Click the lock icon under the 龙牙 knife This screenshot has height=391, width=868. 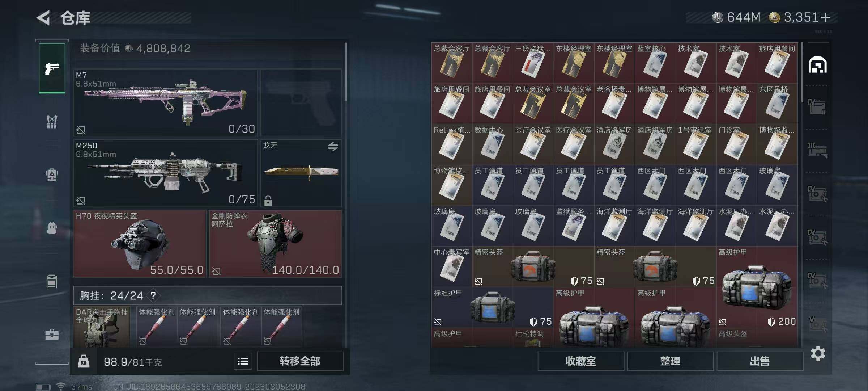(268, 200)
